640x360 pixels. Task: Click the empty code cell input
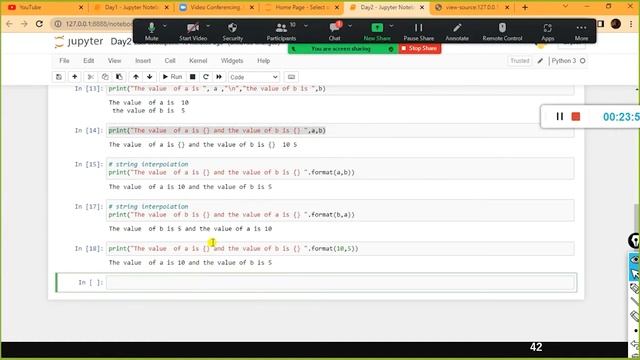pos(340,282)
